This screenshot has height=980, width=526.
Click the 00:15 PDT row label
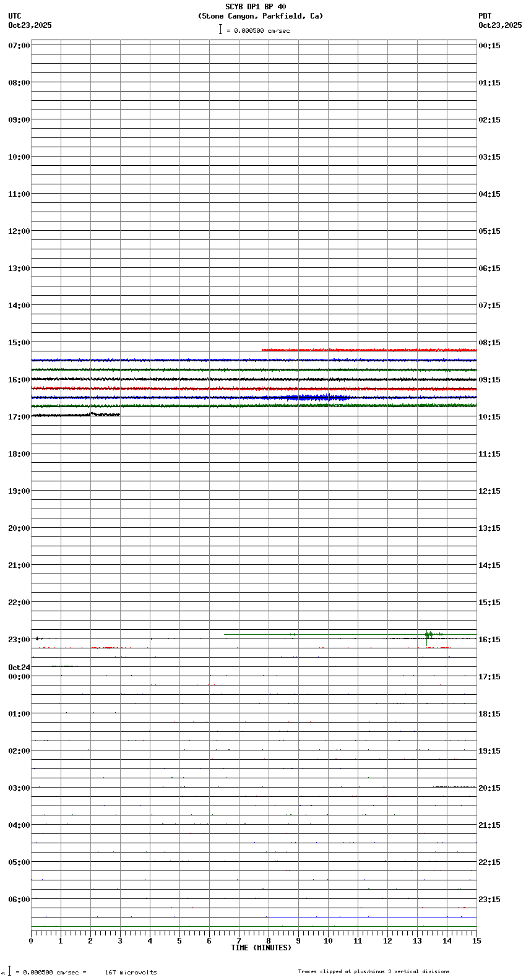pos(489,46)
